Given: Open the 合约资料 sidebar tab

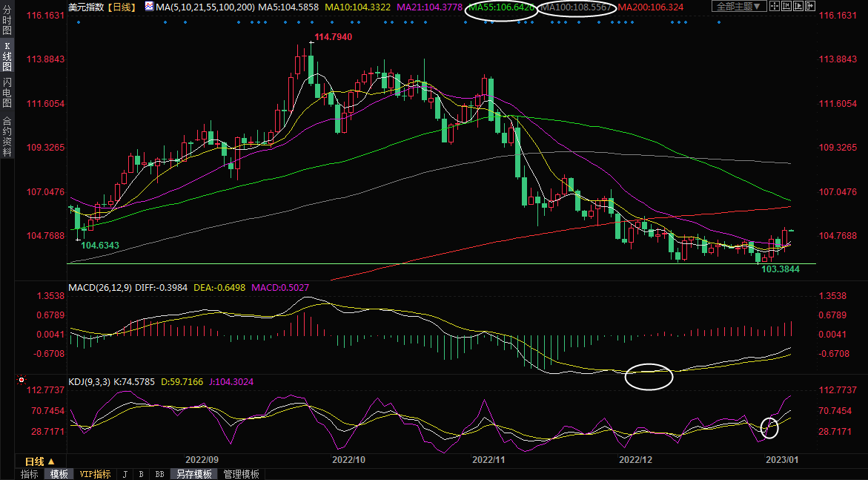Looking at the screenshot, I should pos(7,136).
